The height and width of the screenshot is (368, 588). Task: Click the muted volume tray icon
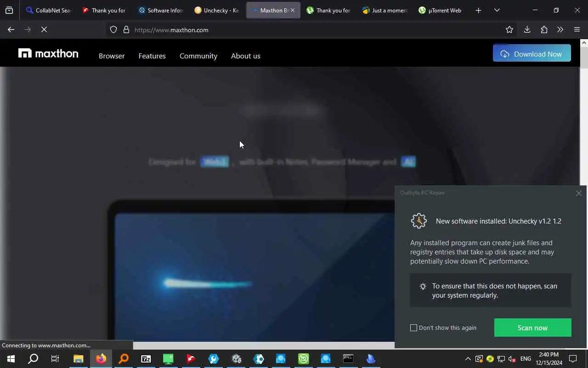click(512, 359)
